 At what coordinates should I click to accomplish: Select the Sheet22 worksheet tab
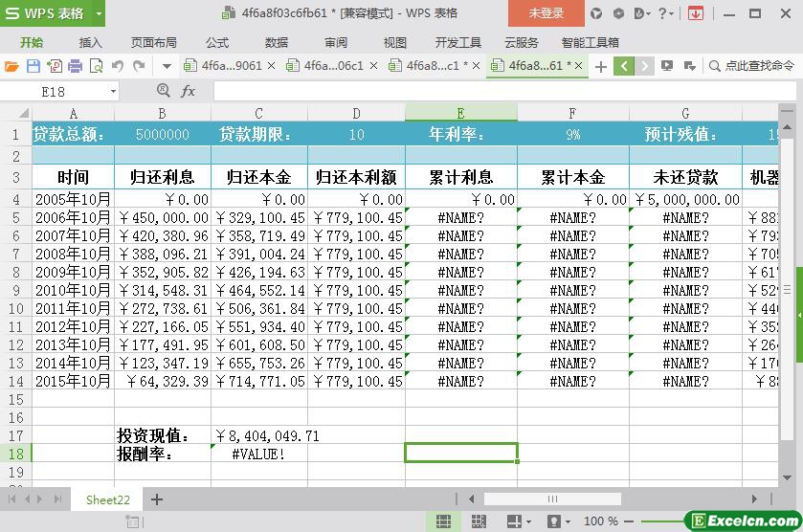click(107, 499)
